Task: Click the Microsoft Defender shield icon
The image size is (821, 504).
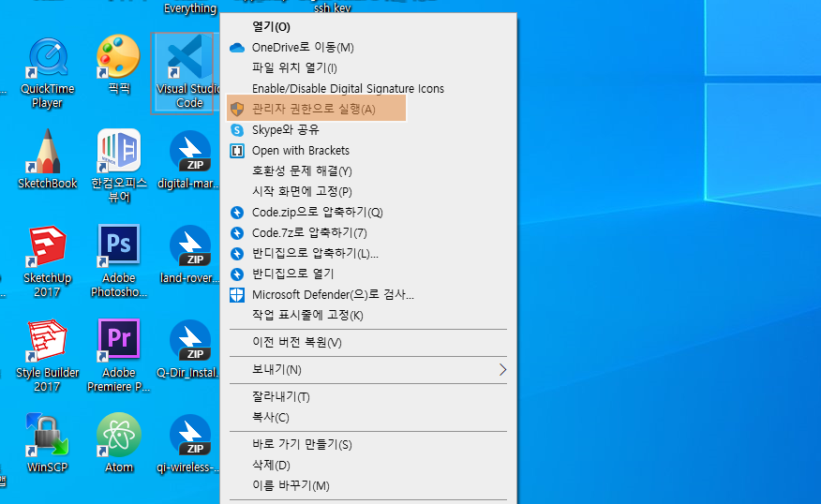Action: pos(237,295)
